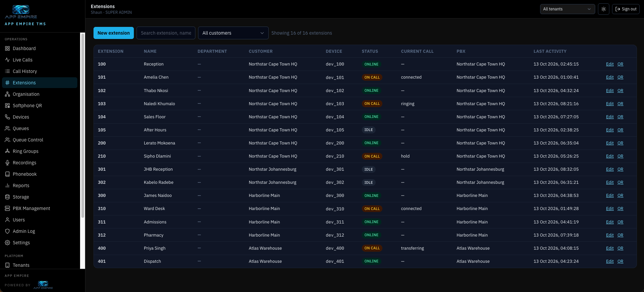The image size is (644, 292).
Task: Open the Phonebook book icon
Action: point(7,174)
